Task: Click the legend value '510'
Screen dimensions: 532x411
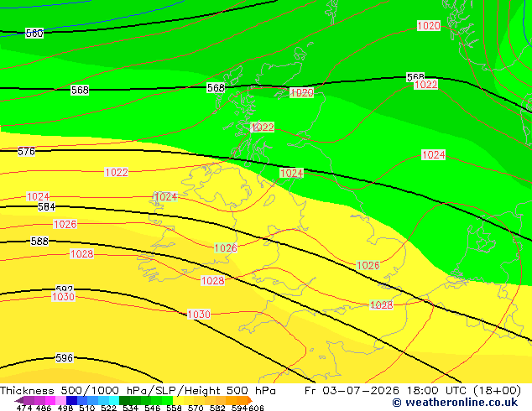Action: click(87, 408)
